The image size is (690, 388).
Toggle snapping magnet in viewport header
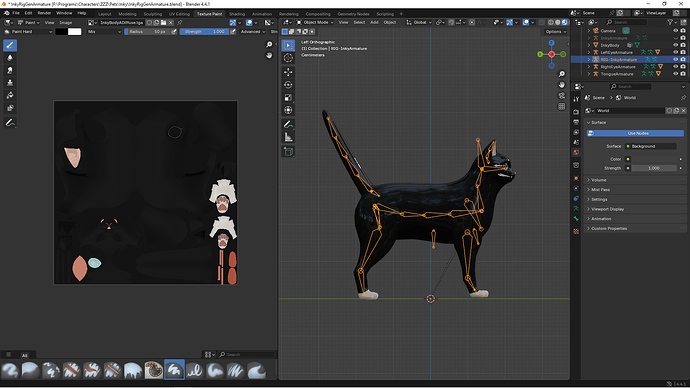451,22
